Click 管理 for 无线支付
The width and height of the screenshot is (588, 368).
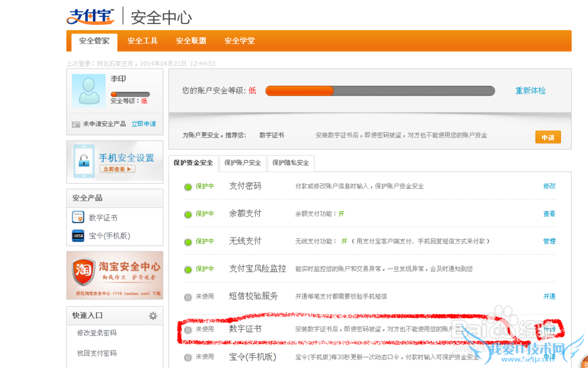tap(549, 242)
